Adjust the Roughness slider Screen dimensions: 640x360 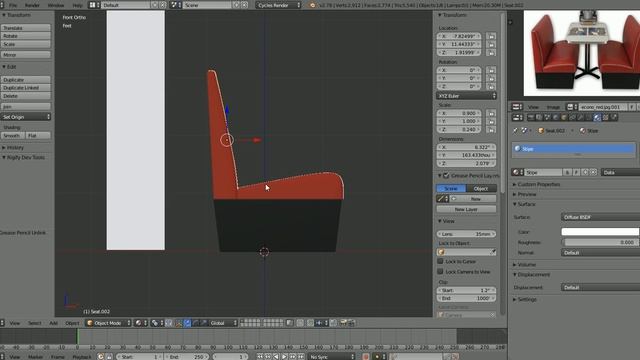click(x=600, y=242)
